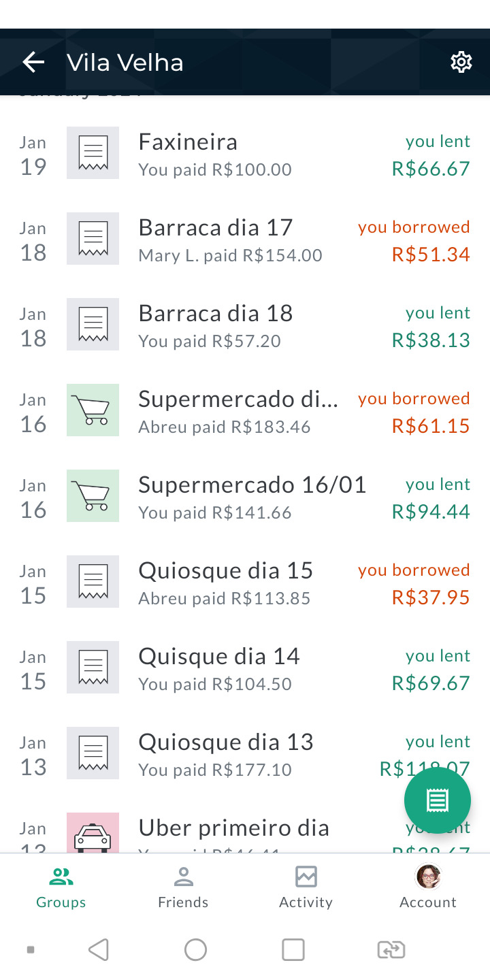
Task: Go back using the header arrow
Action: click(33, 63)
